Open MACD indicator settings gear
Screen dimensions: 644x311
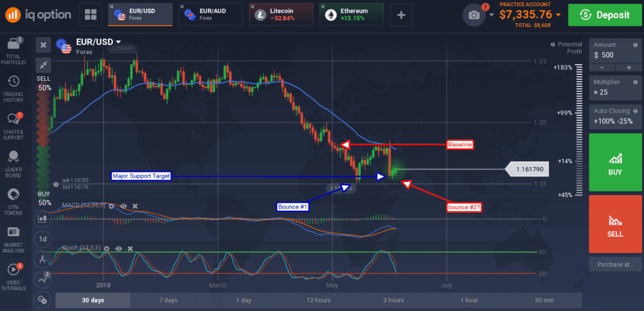click(111, 205)
